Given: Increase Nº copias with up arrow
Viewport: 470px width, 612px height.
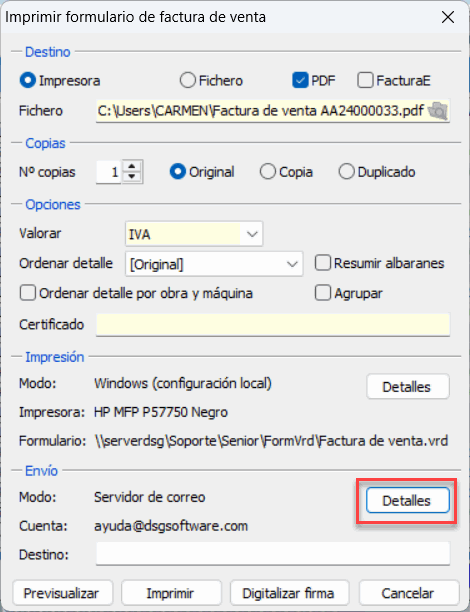Looking at the screenshot, I should point(132,166).
